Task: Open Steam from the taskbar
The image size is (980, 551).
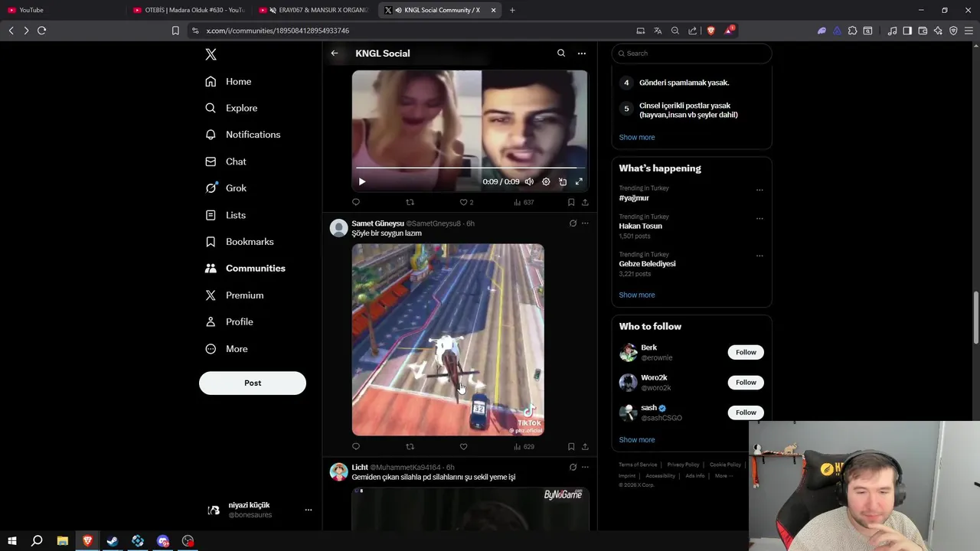Action: click(x=113, y=541)
